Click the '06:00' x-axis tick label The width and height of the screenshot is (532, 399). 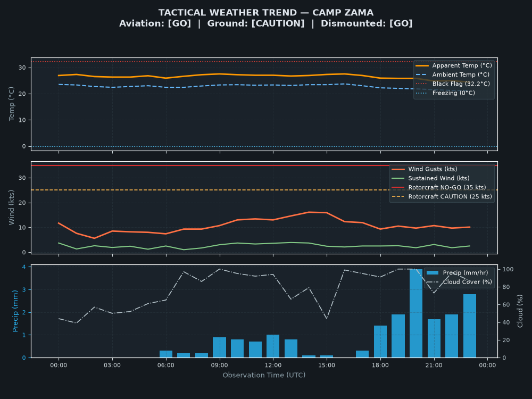[x=165, y=365]
